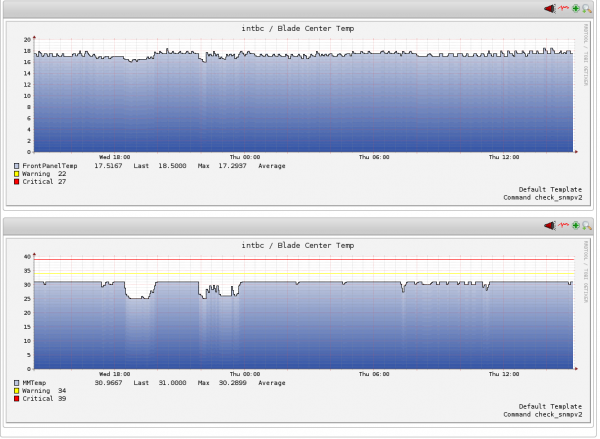600x439 pixels.
Task: Click the title text of the FrontPanelTemp graph
Action: tap(297, 28)
